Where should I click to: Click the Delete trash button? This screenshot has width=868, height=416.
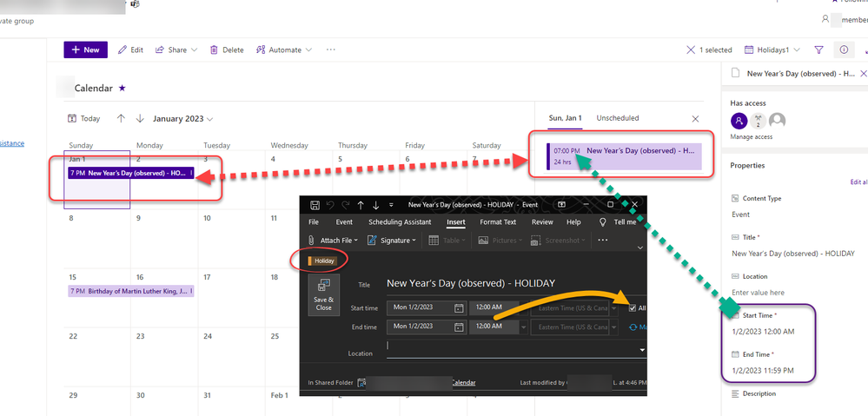227,50
